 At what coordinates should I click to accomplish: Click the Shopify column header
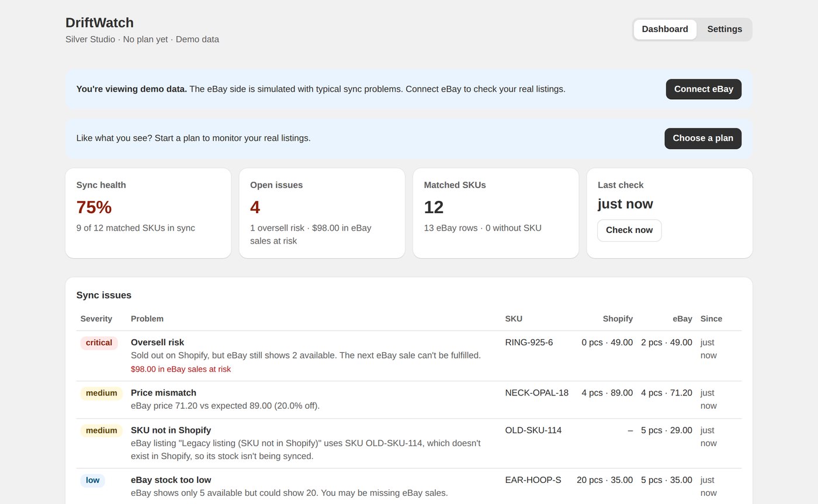point(618,319)
